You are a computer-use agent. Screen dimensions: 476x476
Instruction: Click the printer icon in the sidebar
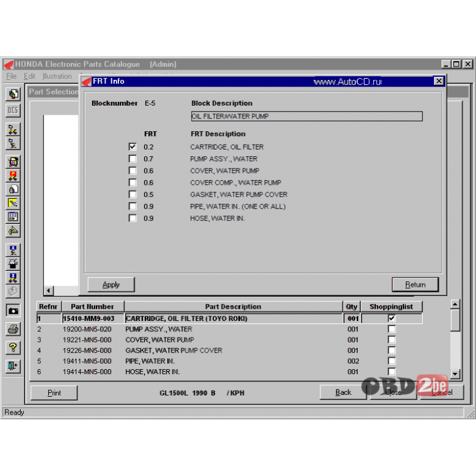pos(13,329)
